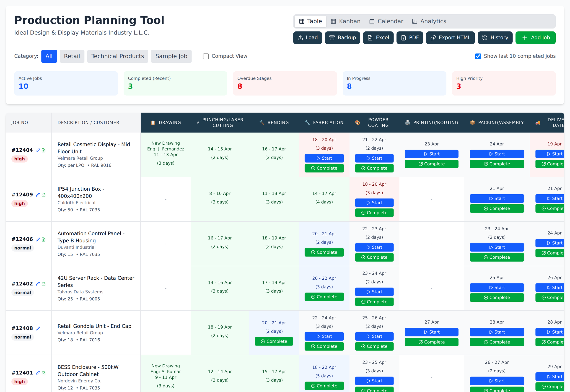Open the Analytics view

click(429, 21)
